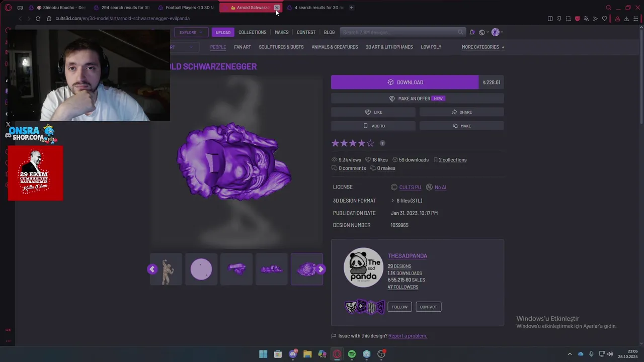Click the Add To bookmark button

tap(373, 126)
